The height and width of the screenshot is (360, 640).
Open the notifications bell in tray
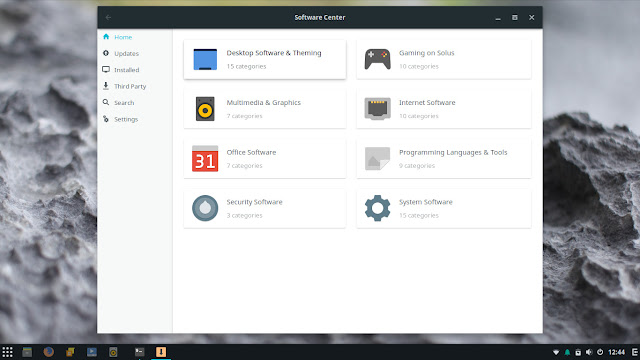click(567, 352)
